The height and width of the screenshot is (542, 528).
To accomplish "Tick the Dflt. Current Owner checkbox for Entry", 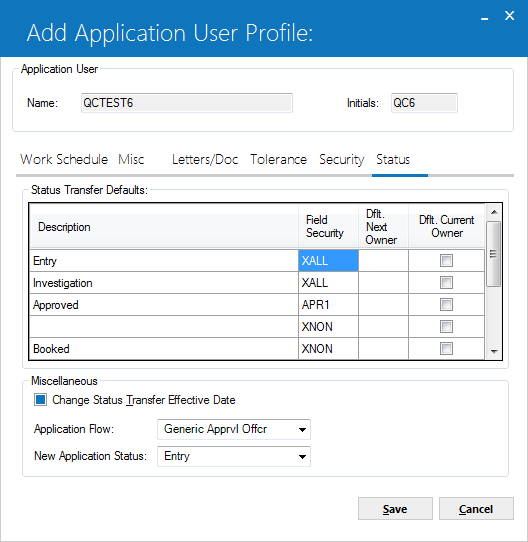I will coord(446,260).
